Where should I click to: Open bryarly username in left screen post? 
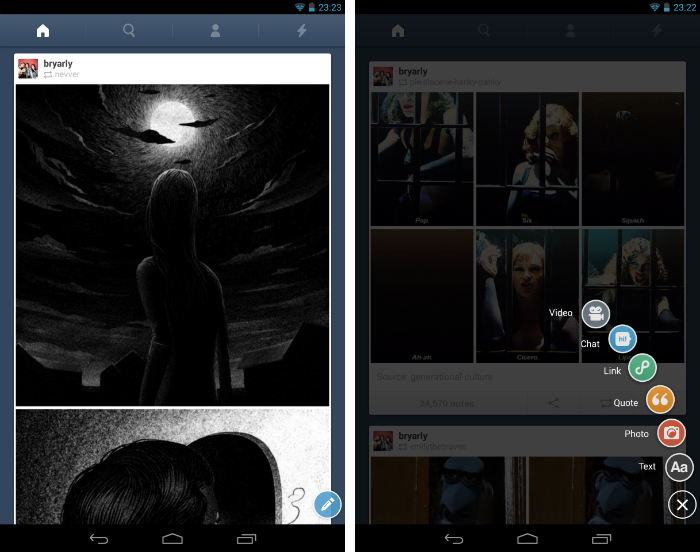click(x=58, y=64)
